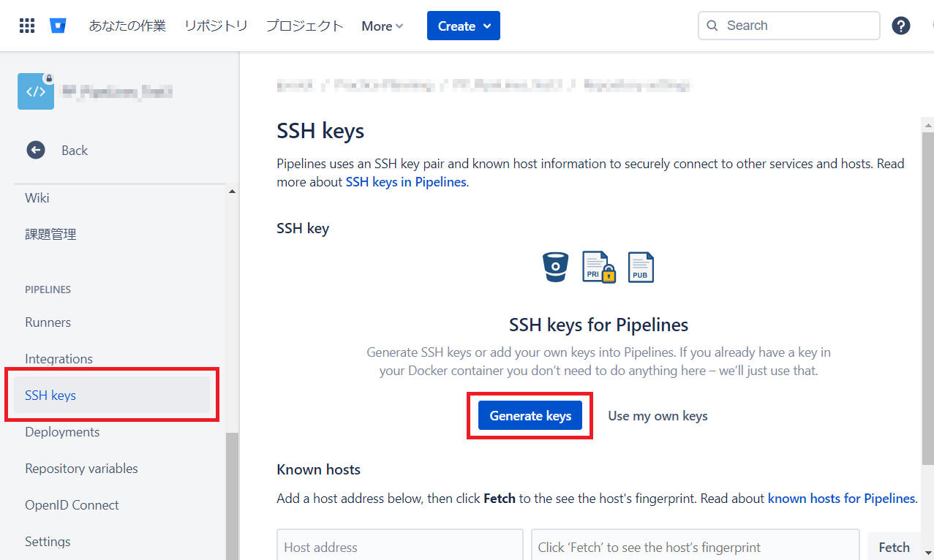Click the Generate keys button

click(530, 415)
